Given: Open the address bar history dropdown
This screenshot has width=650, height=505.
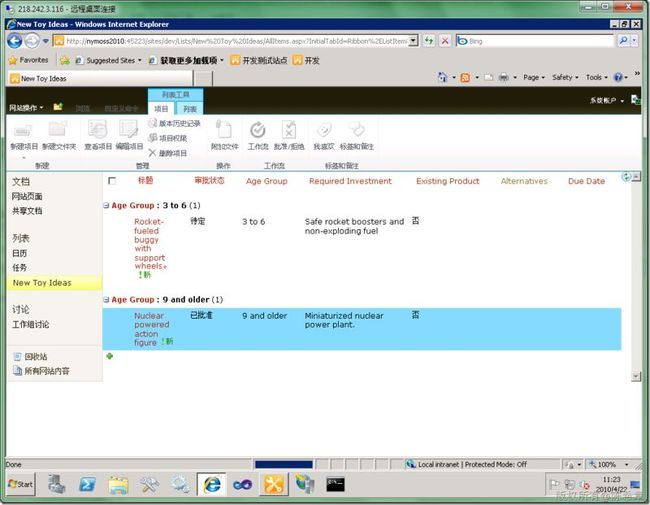Looking at the screenshot, I should click(413, 41).
